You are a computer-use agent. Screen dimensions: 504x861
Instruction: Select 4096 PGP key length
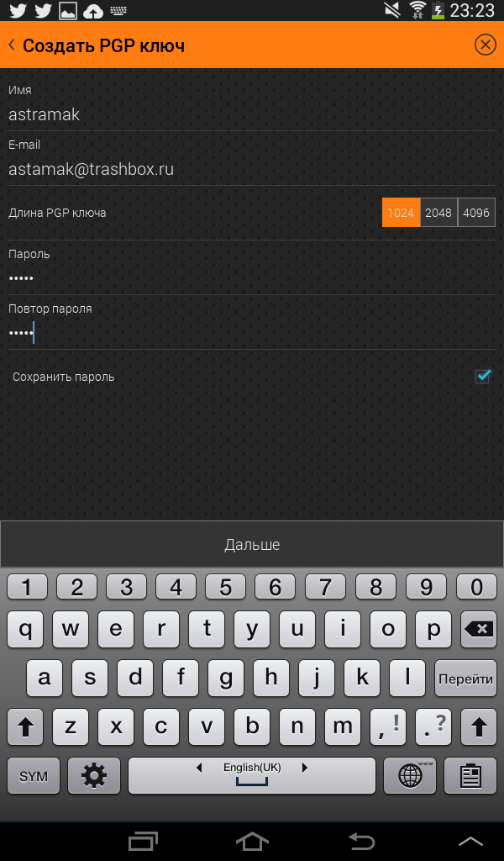476,213
